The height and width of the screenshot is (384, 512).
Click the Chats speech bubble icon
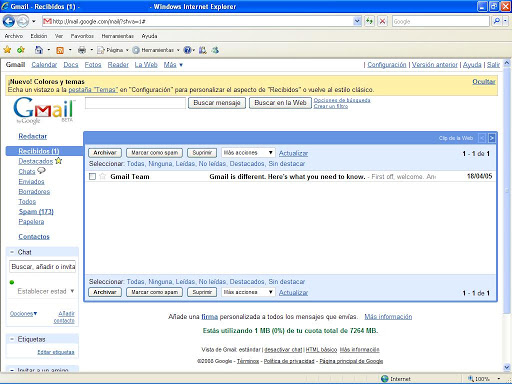pos(41,170)
